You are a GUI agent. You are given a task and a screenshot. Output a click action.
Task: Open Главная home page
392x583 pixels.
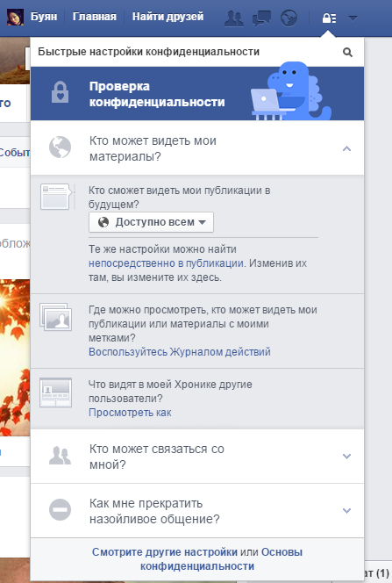pos(95,17)
